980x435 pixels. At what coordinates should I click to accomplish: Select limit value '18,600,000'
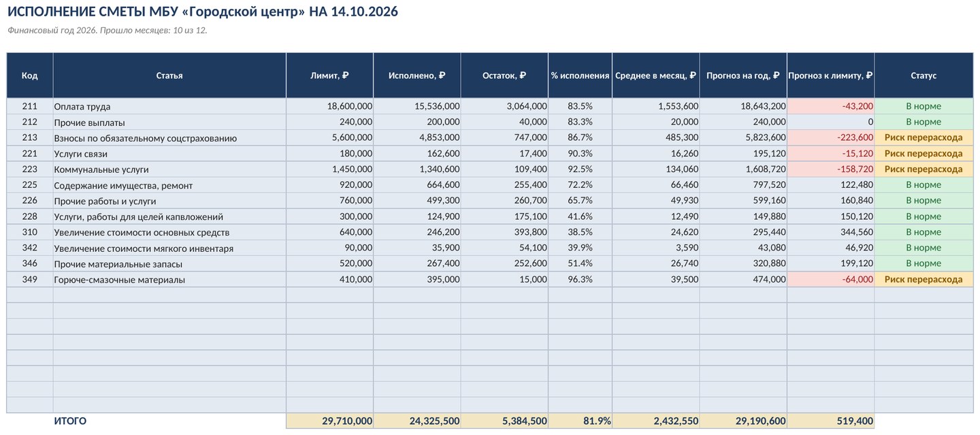[x=330, y=106]
